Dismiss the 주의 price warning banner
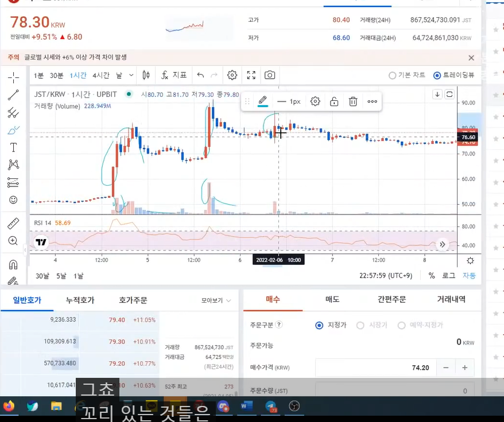 tap(471, 58)
